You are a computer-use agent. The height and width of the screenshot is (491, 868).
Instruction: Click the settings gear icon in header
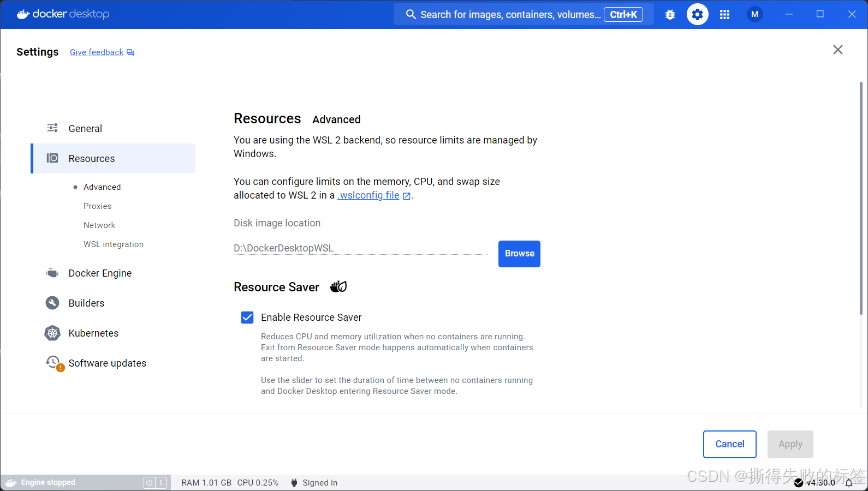tap(698, 14)
